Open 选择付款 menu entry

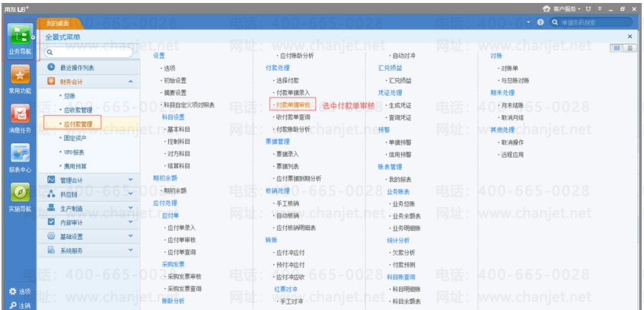pos(288,80)
